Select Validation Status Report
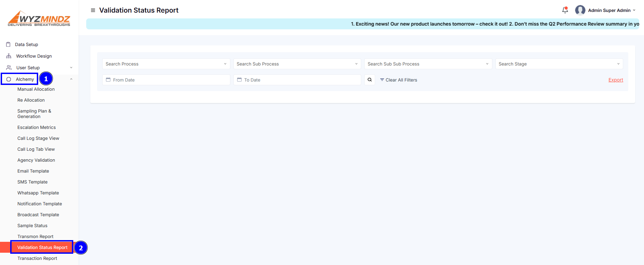644x265 pixels. click(x=42, y=247)
